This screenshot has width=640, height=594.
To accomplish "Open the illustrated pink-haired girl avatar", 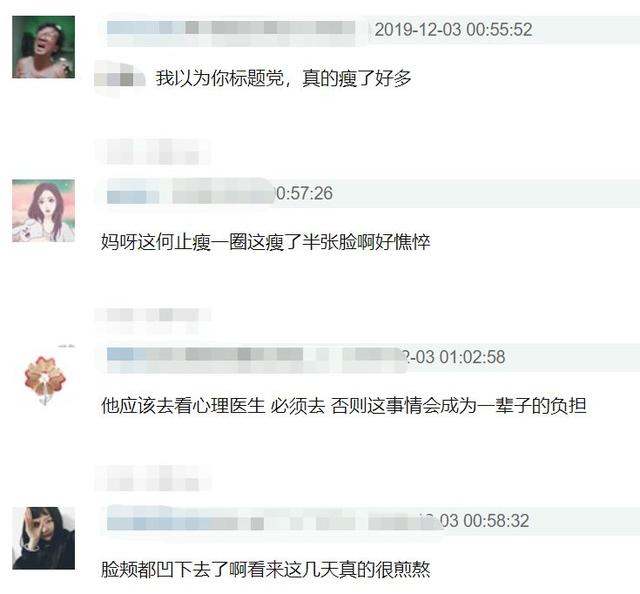I will (43, 211).
